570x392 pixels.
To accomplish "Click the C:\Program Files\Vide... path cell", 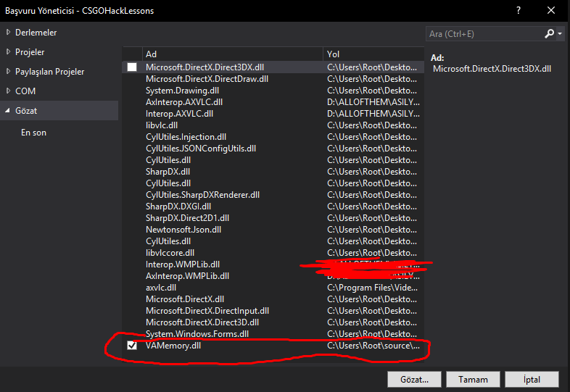I will coord(372,288).
